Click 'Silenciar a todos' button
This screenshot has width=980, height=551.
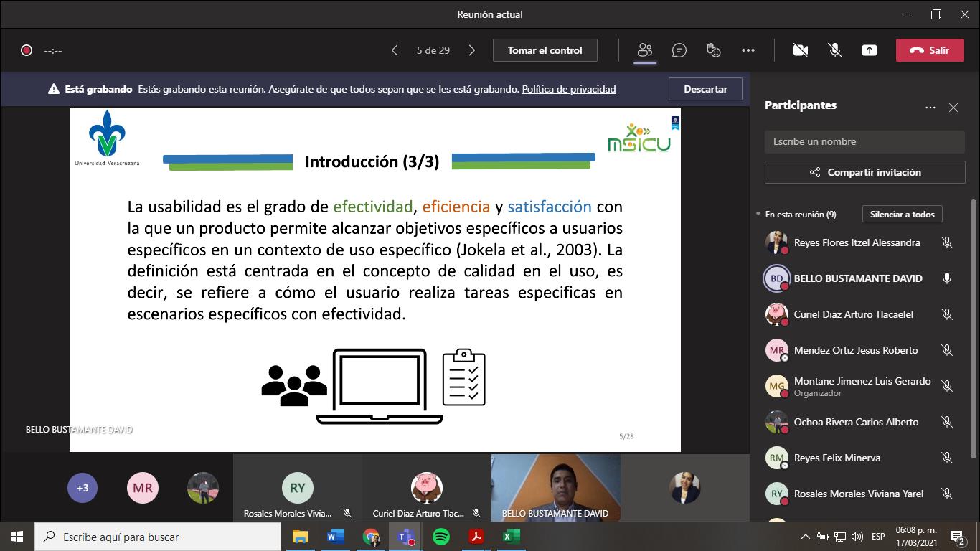tap(902, 215)
